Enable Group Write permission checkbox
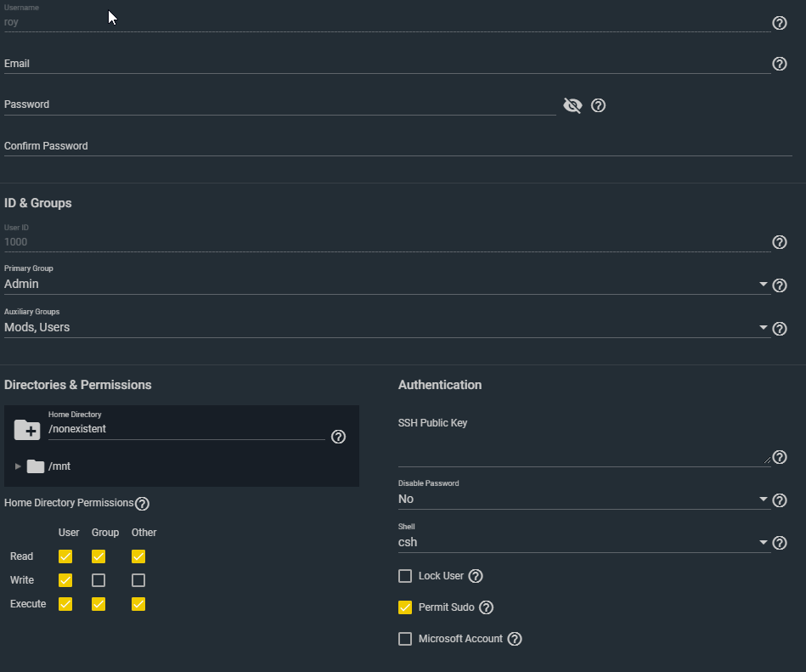Screen dimensions: 806x672 coord(99,580)
